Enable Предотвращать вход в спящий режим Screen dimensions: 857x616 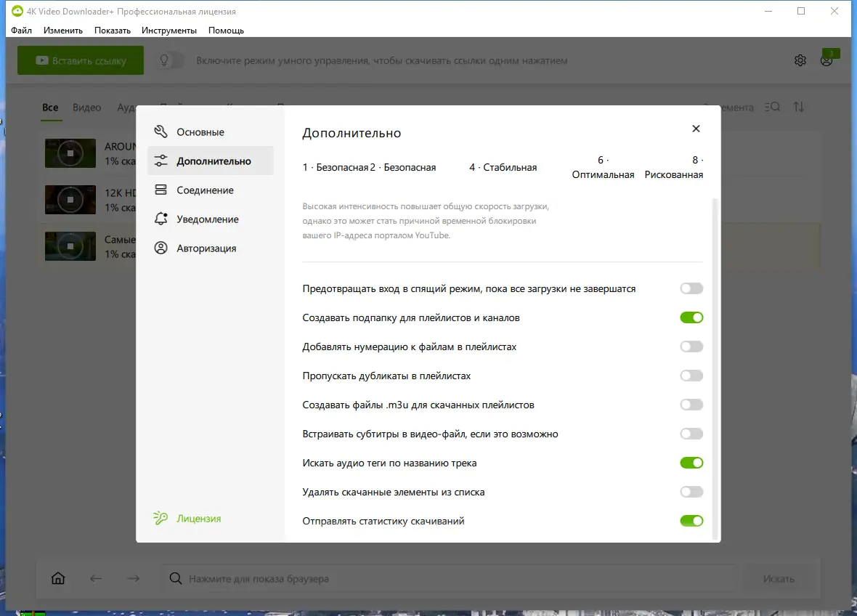click(x=691, y=288)
